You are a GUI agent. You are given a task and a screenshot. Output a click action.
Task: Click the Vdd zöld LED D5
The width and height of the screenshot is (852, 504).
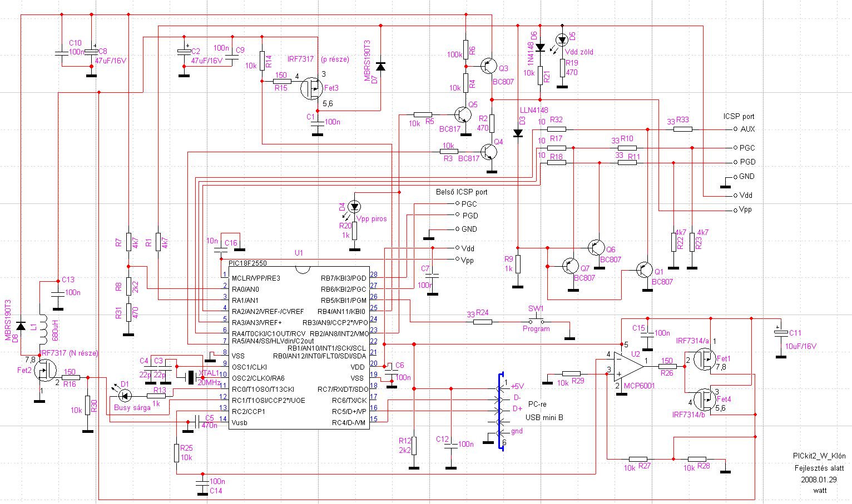(x=562, y=39)
